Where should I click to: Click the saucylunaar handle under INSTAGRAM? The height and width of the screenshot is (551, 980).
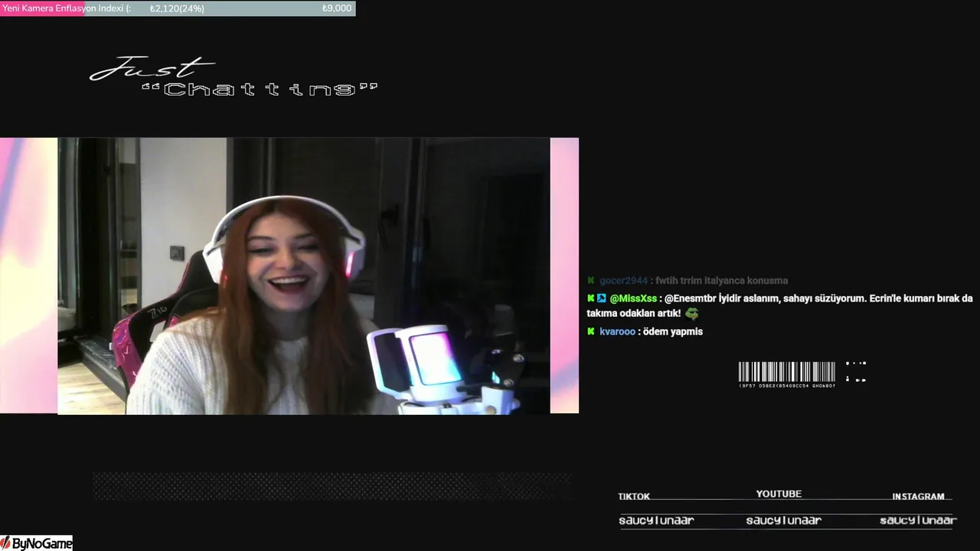tap(918, 520)
